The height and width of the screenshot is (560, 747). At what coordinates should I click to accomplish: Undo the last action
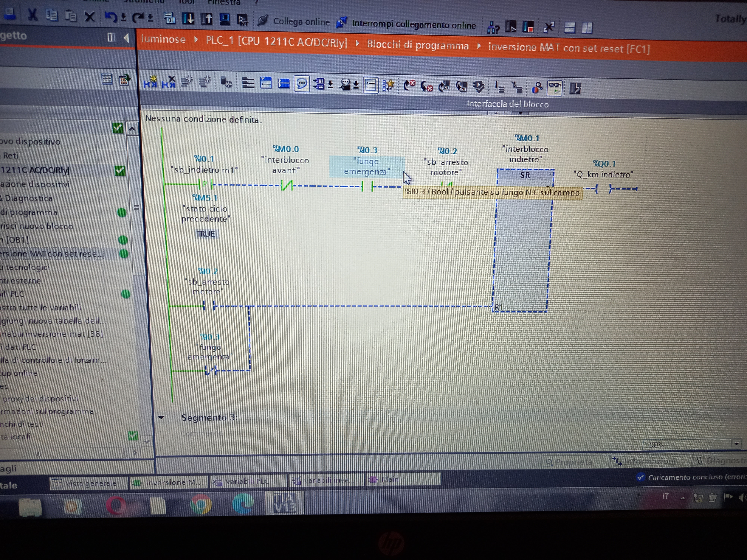pos(111,17)
